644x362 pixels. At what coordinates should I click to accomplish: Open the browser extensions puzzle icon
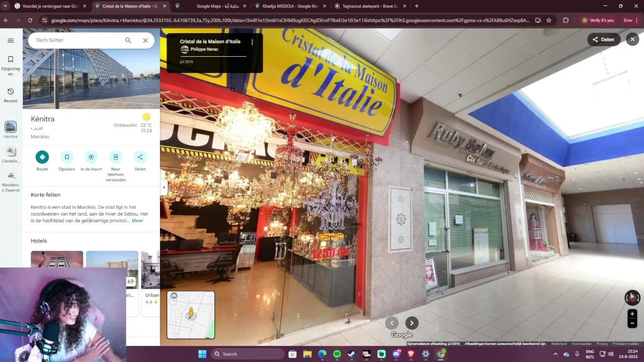coord(566,20)
